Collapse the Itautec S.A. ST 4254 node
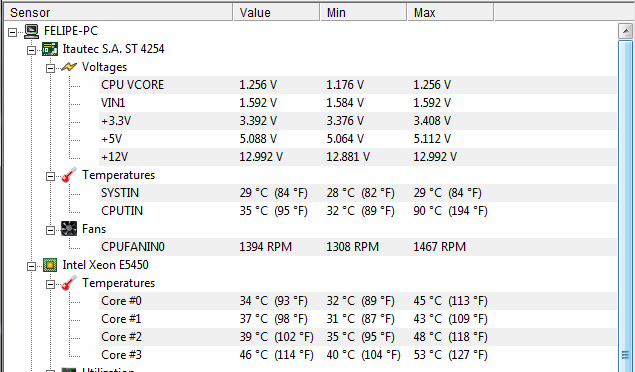This screenshot has width=635, height=372. (x=31, y=50)
